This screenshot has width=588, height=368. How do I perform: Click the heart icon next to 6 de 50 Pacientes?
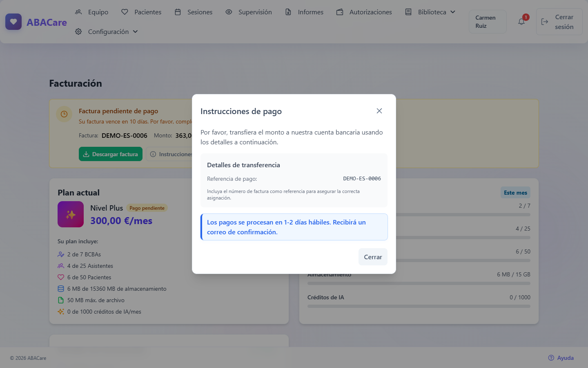pos(61,277)
